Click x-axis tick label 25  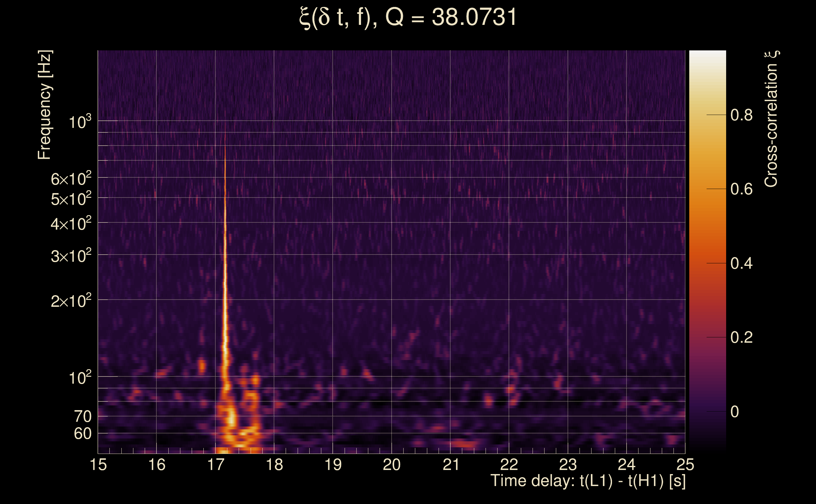click(685, 465)
